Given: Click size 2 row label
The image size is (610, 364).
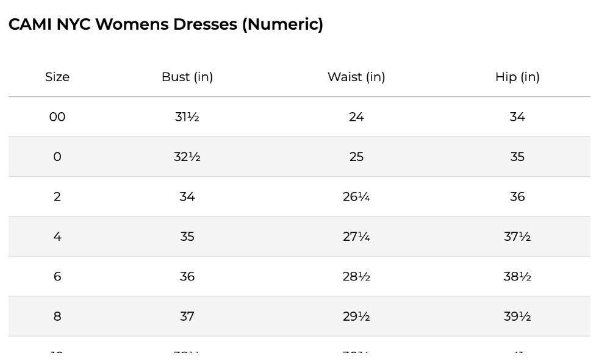Looking at the screenshot, I should tap(57, 197).
